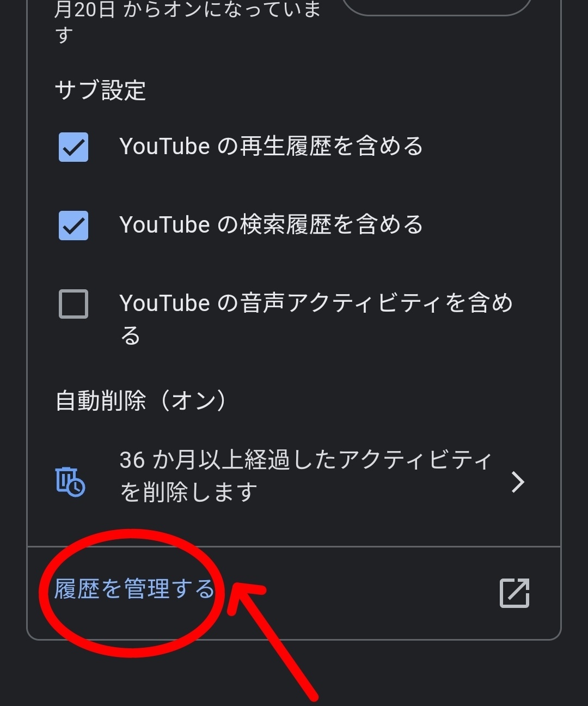Enable the YouTube の音声アクティビティ checkbox
Image resolution: width=588 pixels, height=706 pixels.
[x=73, y=304]
